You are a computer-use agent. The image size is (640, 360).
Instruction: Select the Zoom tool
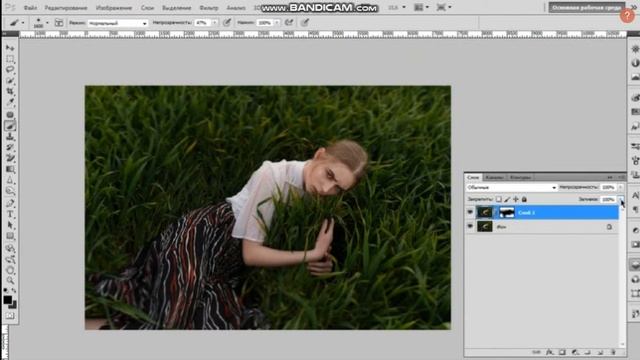tap(10, 280)
